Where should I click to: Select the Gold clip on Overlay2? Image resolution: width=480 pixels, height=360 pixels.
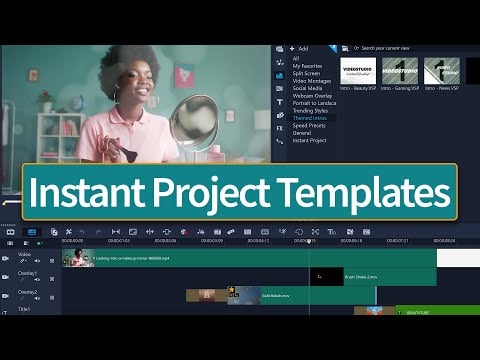click(302, 296)
